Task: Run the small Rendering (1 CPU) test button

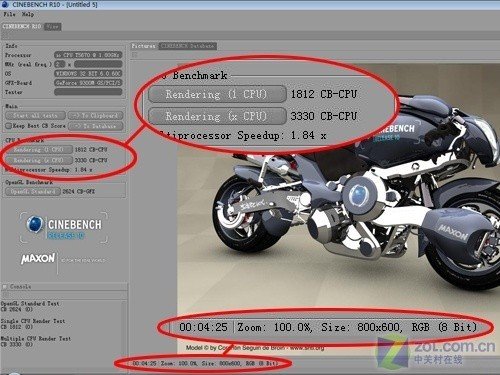Action: point(39,150)
